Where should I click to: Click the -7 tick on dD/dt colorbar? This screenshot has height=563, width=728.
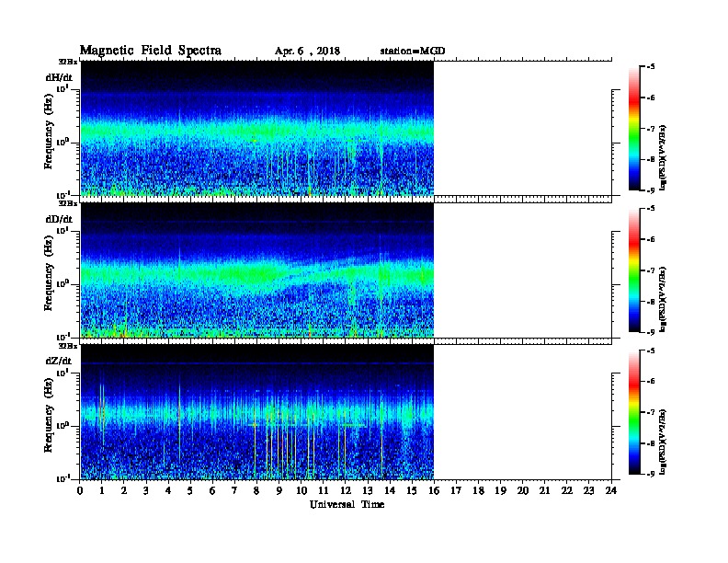(651, 270)
